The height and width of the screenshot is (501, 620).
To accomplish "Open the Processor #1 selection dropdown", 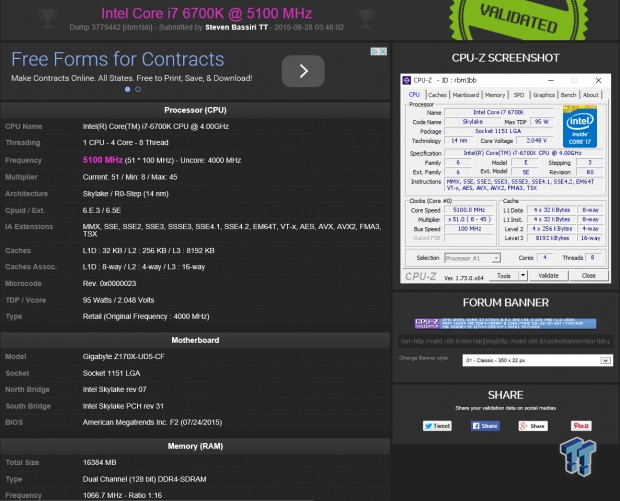I will tap(473, 258).
